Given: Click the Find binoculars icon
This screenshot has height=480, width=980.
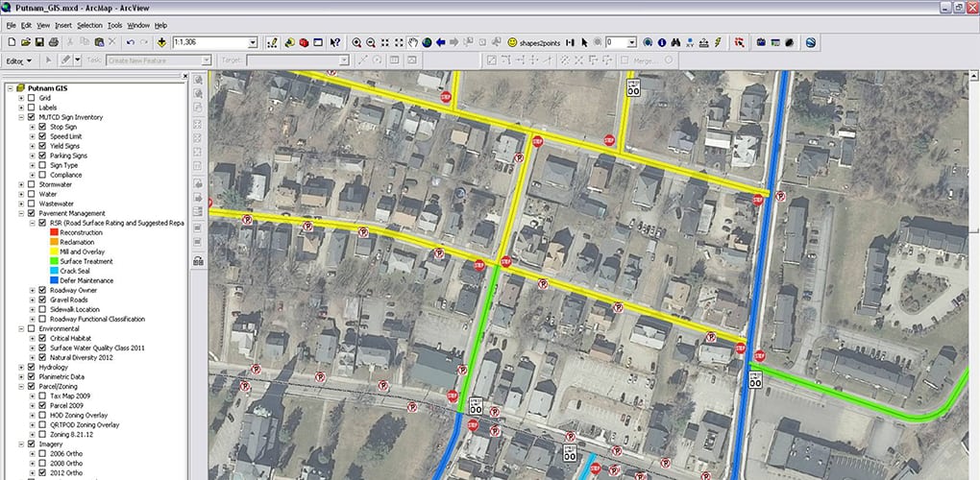Looking at the screenshot, I should tap(675, 42).
